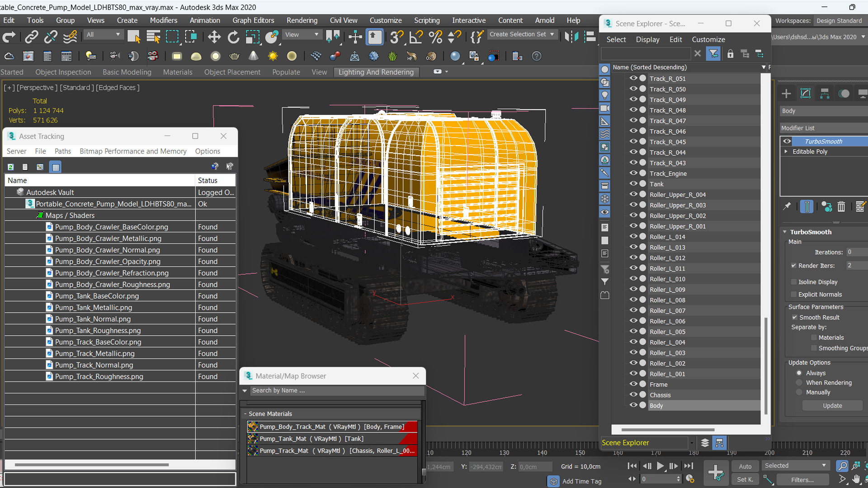Open Bitmap Performance and Memory menu

click(x=133, y=151)
